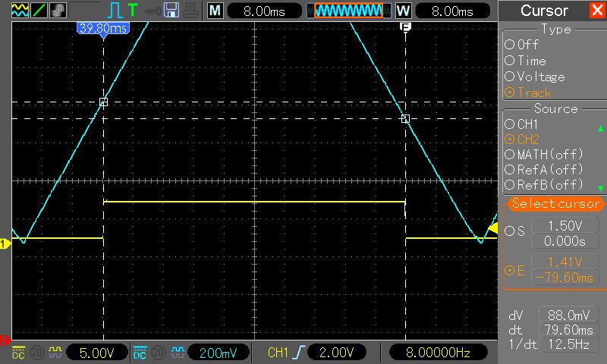Click the right track cursor square marker

point(405,119)
